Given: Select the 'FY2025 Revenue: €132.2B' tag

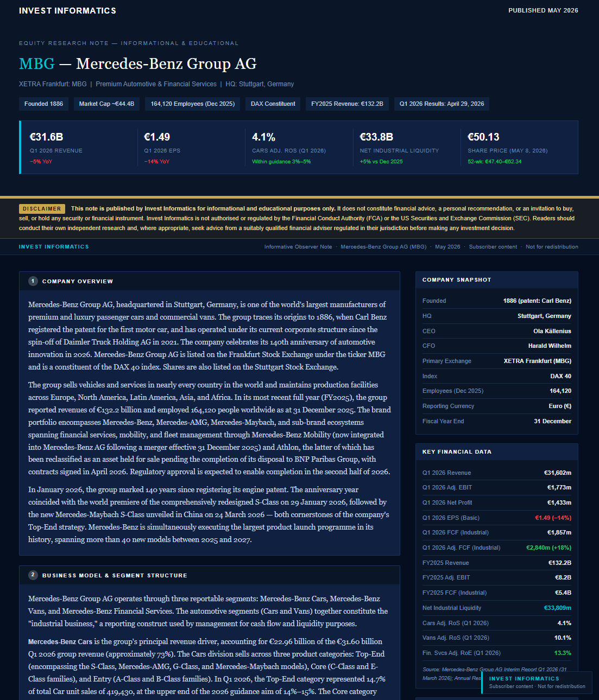Looking at the screenshot, I should click(x=347, y=104).
